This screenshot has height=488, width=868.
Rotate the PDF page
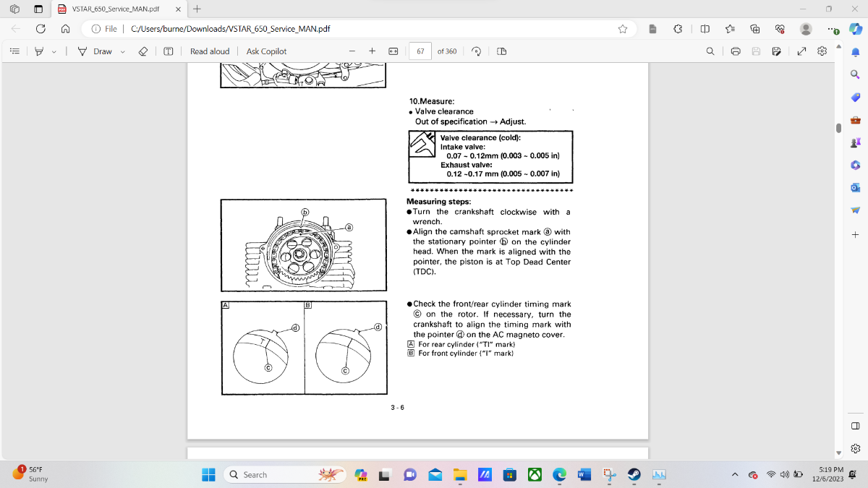[x=476, y=51]
